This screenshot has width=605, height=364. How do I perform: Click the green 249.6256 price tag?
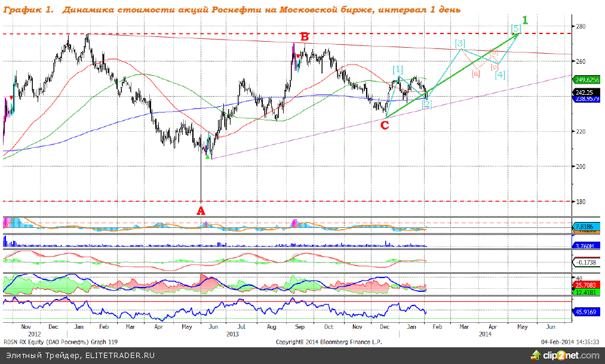(x=586, y=79)
